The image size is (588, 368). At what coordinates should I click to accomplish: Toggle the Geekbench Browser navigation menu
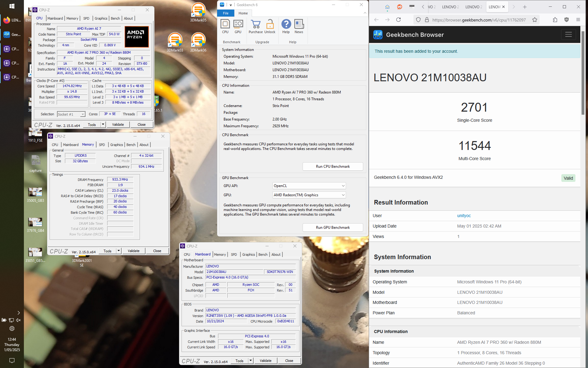tap(568, 35)
